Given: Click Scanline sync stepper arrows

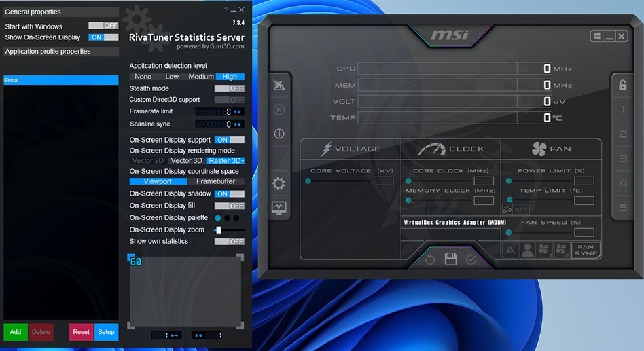Looking at the screenshot, I should tap(237, 124).
